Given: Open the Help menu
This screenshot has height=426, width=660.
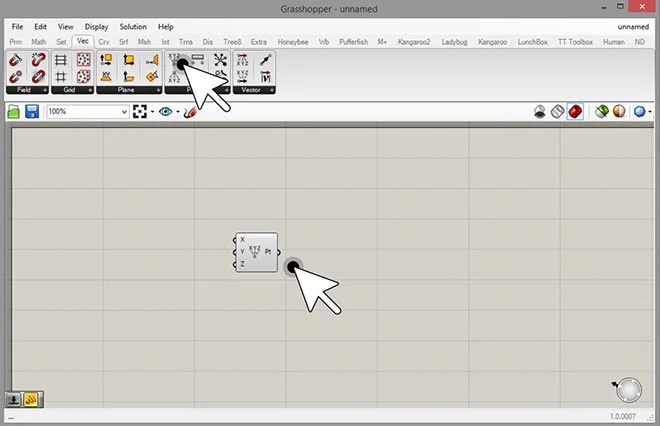Looking at the screenshot, I should tap(165, 27).
